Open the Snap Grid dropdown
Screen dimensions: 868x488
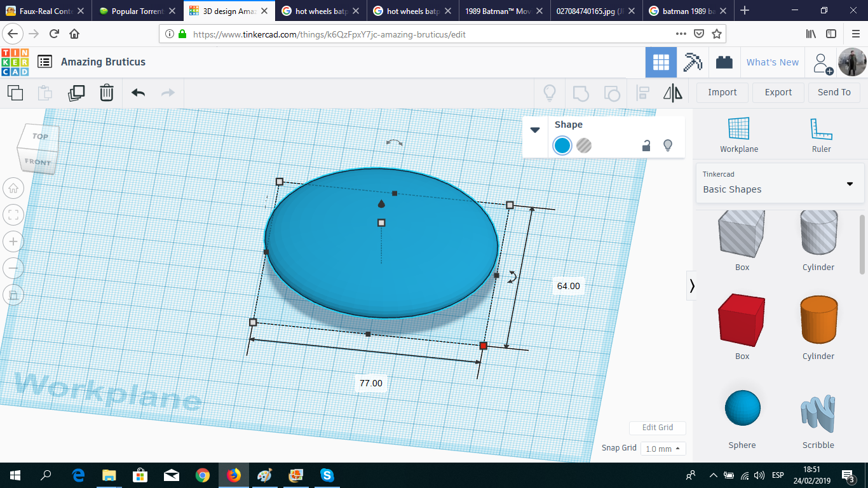click(663, 448)
